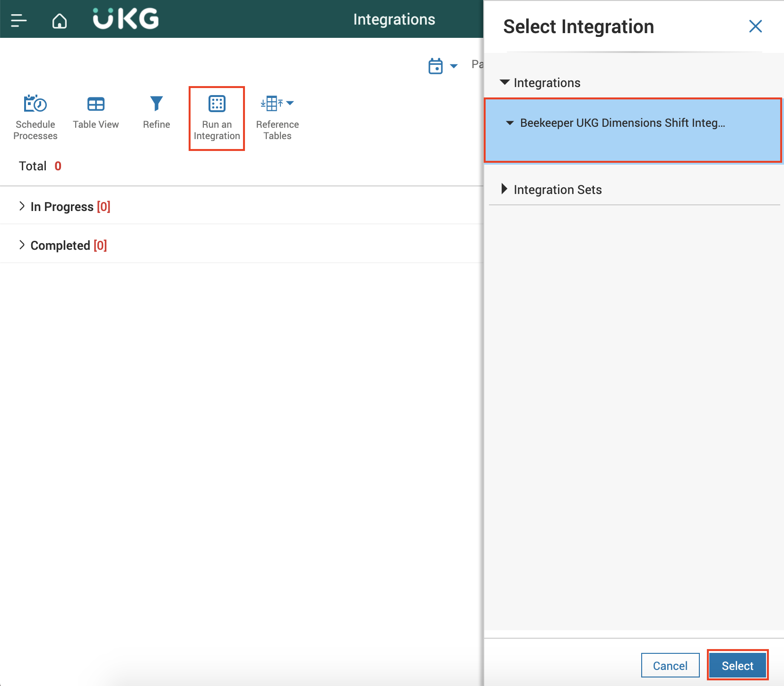Click the Cancel button

671,665
